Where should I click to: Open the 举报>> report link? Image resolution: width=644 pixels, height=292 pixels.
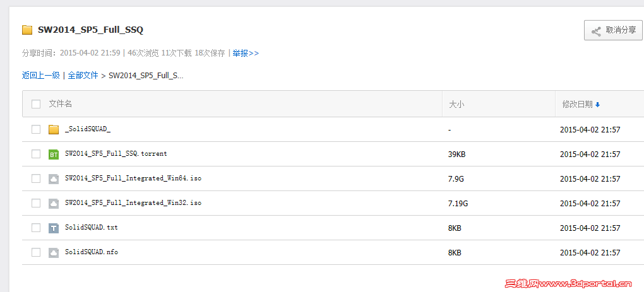(x=246, y=53)
